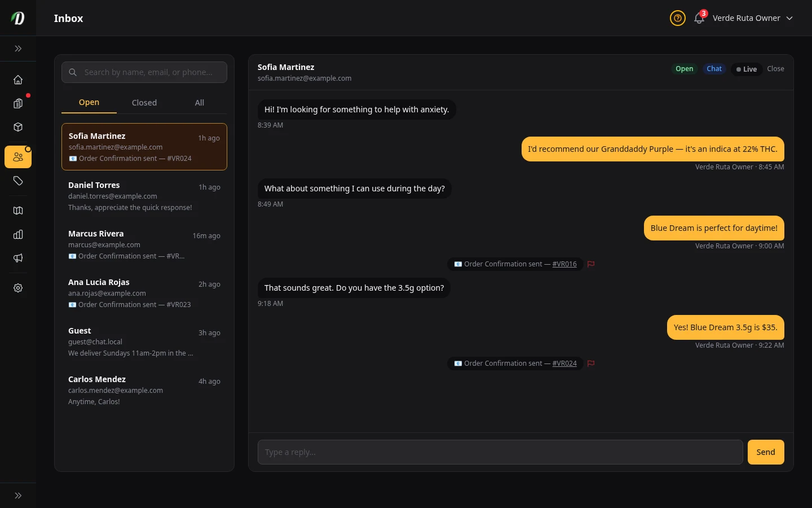This screenshot has width=812, height=508.
Task: Expand the sidebar using the bottom chevrons
Action: coord(18,495)
